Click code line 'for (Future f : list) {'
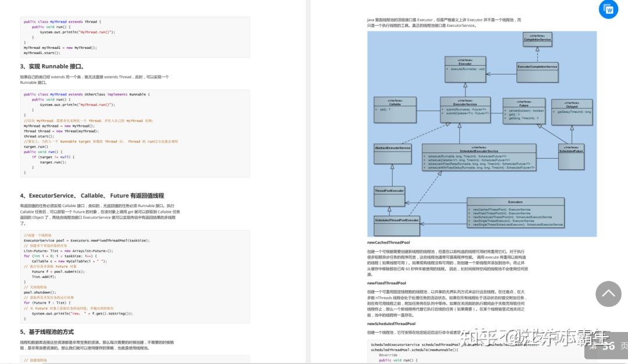Image resolution: width=628 pixels, height=364 pixels. pos(47,303)
